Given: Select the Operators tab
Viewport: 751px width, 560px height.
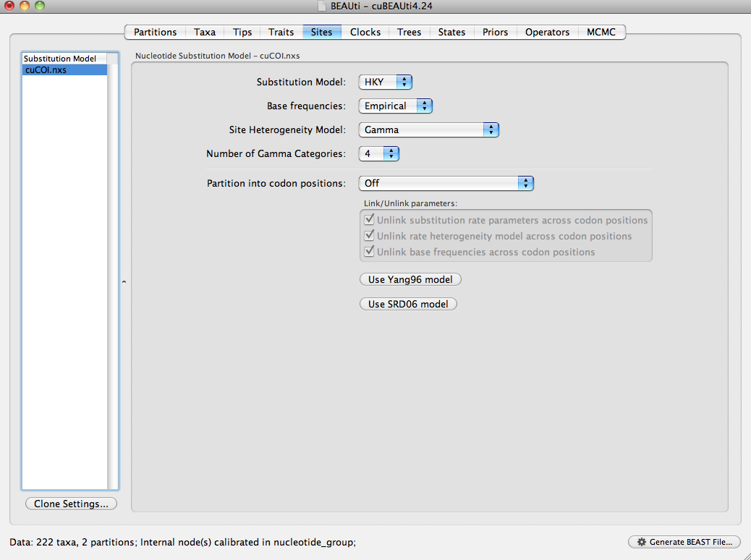Looking at the screenshot, I should (547, 32).
